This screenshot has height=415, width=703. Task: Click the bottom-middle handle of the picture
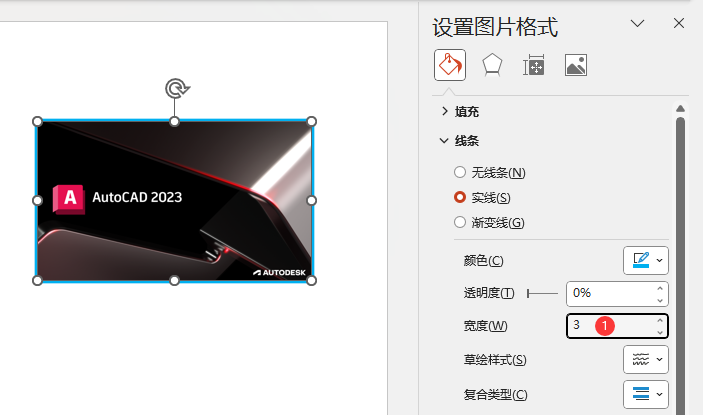pyautogui.click(x=174, y=281)
